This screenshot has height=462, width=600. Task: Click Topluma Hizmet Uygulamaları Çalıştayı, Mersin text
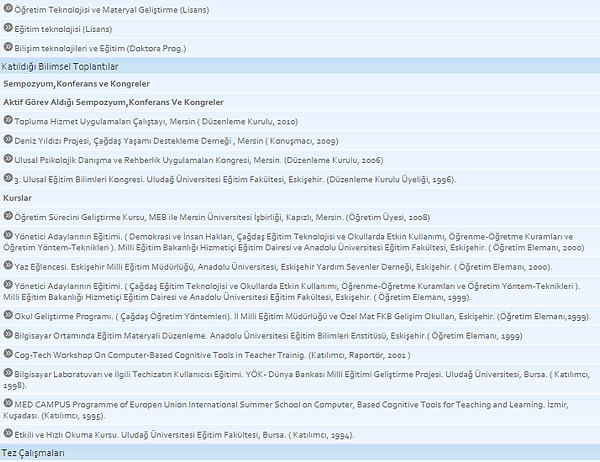pos(156,122)
